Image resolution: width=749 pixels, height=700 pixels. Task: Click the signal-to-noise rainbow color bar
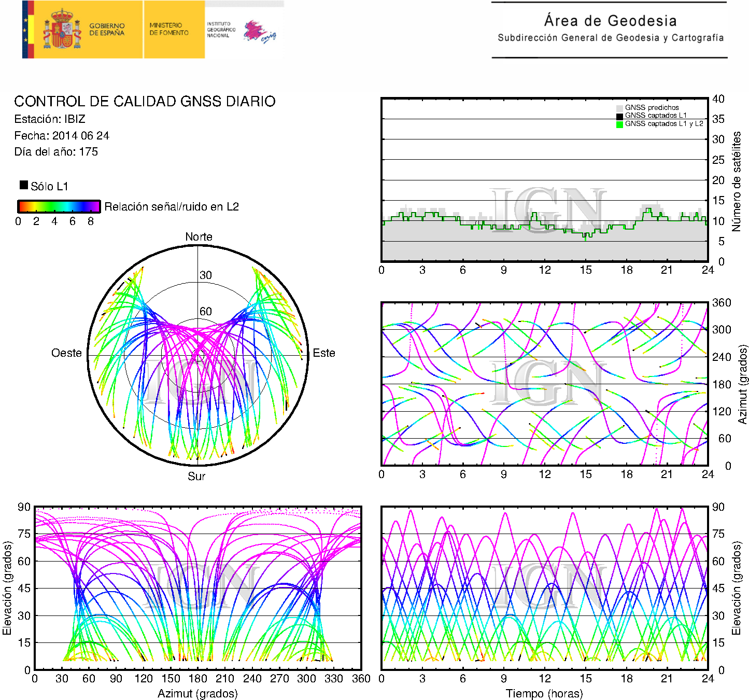coord(59,206)
